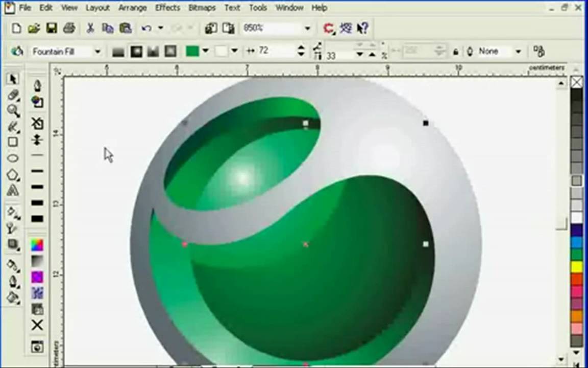The height and width of the screenshot is (368, 588).
Task: Activate the Zoom magnifier tool
Action: [x=13, y=110]
